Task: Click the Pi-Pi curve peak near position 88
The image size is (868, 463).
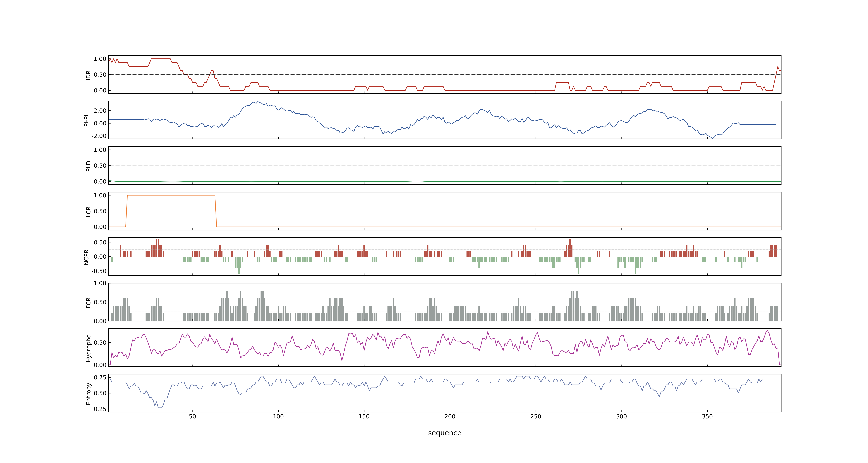Action: tap(258, 102)
